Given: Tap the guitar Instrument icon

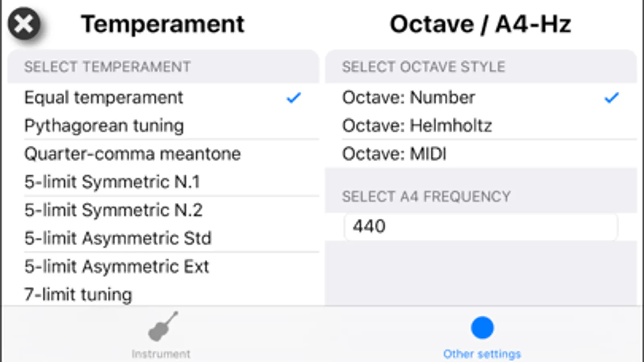Looking at the screenshot, I should pyautogui.click(x=163, y=326).
